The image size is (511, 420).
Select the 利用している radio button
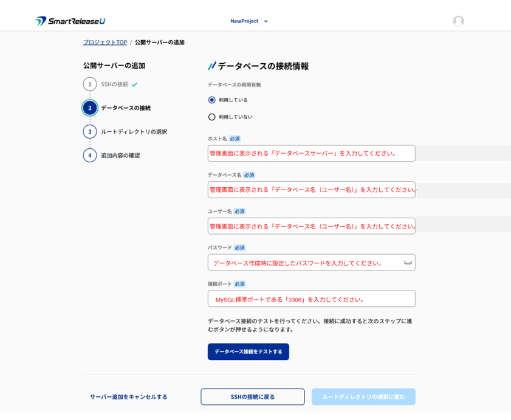click(212, 100)
